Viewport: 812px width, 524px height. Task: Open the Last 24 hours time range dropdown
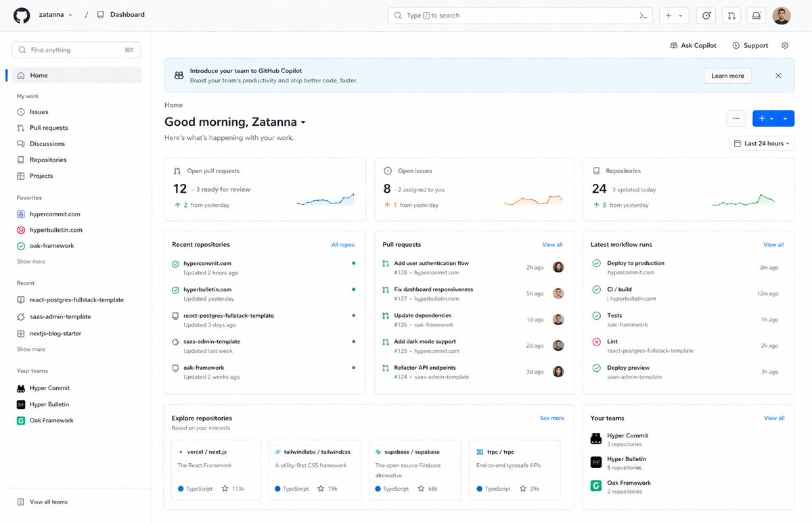(x=762, y=143)
